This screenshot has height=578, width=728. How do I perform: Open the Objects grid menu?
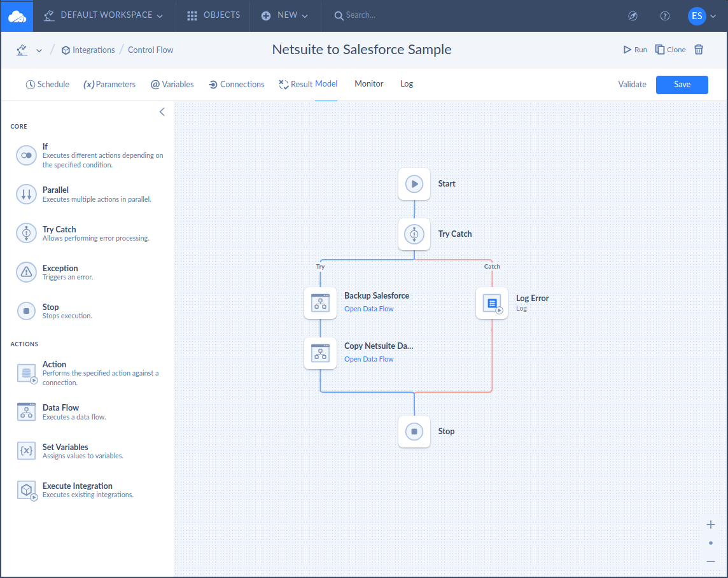tap(214, 15)
